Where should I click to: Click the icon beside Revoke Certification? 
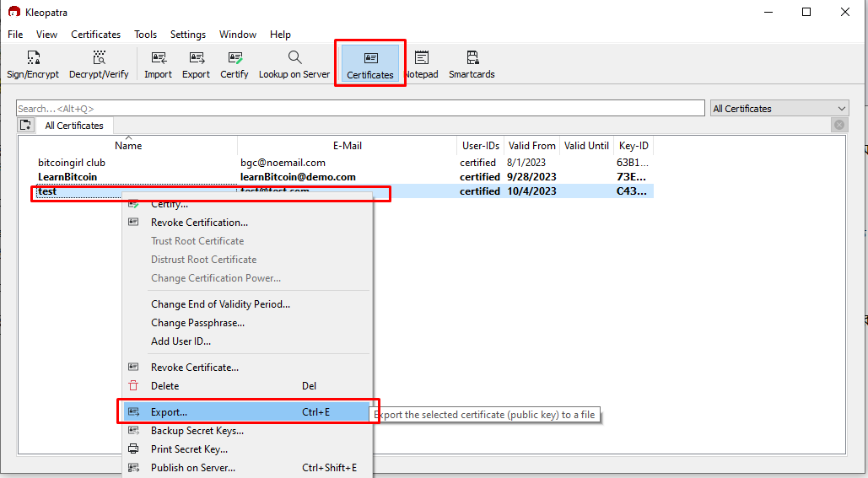click(x=133, y=222)
